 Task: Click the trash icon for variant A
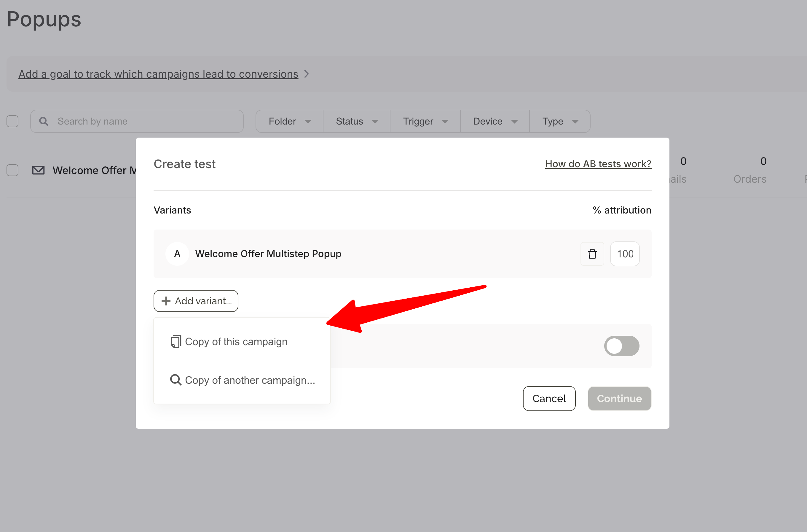tap(592, 254)
